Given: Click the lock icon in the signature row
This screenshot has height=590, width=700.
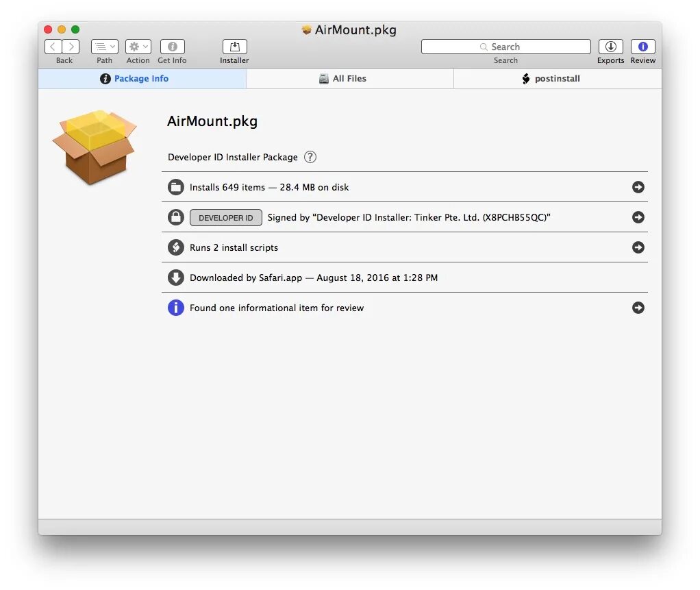Looking at the screenshot, I should point(176,217).
